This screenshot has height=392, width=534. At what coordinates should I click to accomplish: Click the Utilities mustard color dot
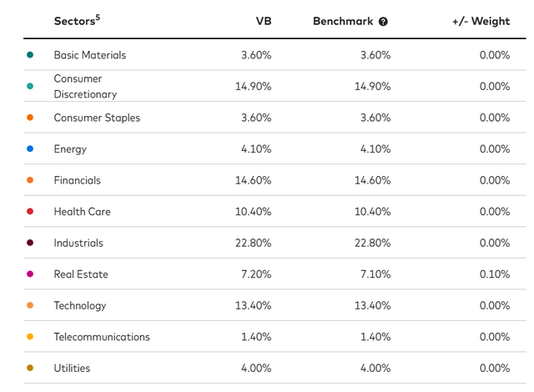[x=30, y=368]
